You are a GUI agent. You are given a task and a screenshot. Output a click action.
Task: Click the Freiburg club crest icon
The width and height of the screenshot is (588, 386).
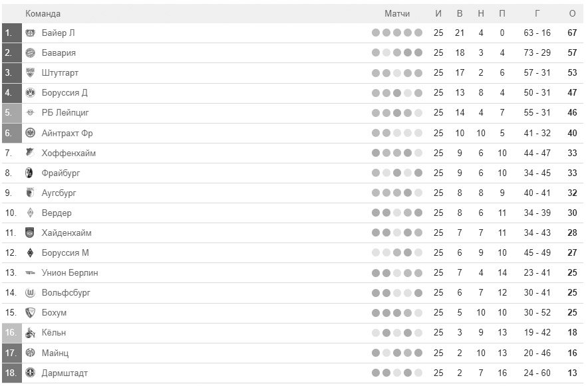(x=29, y=173)
